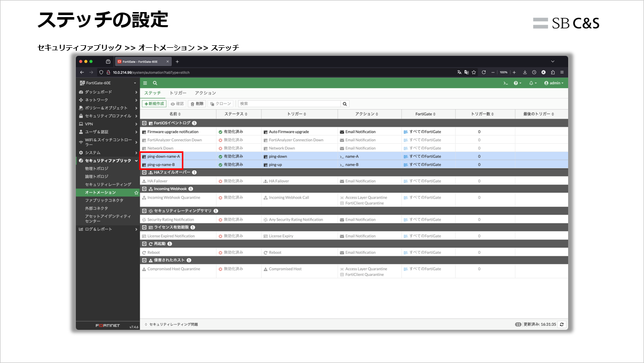Expand ポリシー＆オブジェクト in the sidebar
644x363 pixels.
(108, 108)
